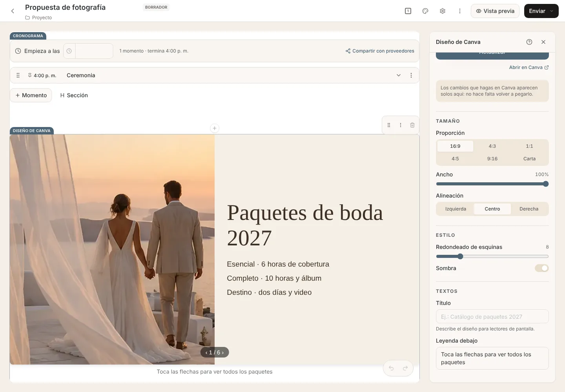This screenshot has width=565, height=392.
Task: Open the Abrir en Canva link
Action: click(x=529, y=67)
